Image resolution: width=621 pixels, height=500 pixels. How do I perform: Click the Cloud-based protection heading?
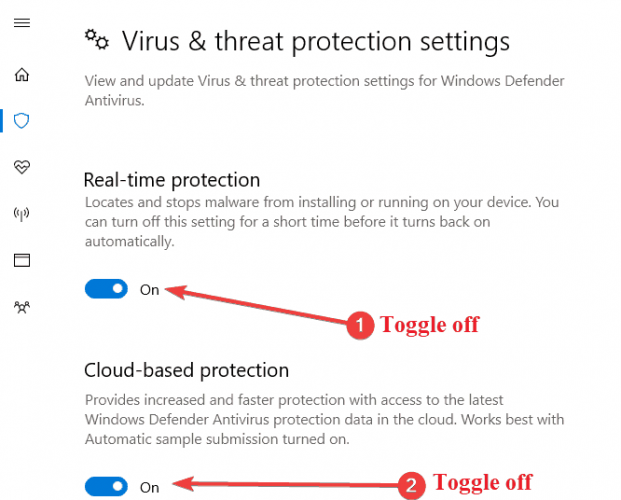[187, 370]
